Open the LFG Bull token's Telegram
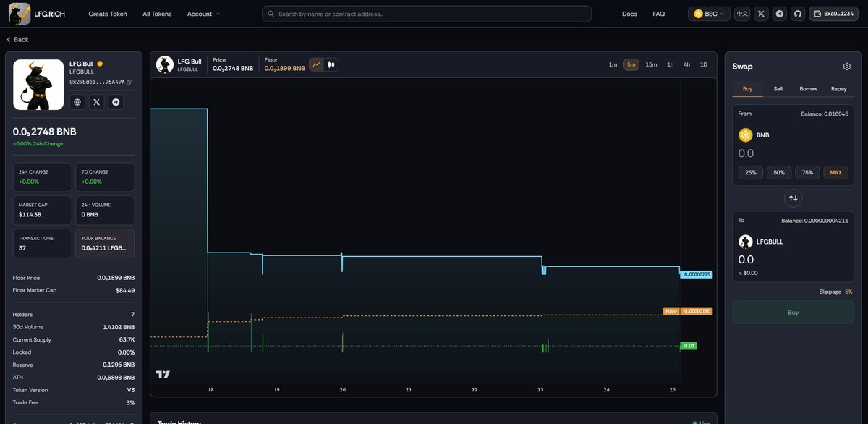The height and width of the screenshot is (424, 868). point(116,103)
